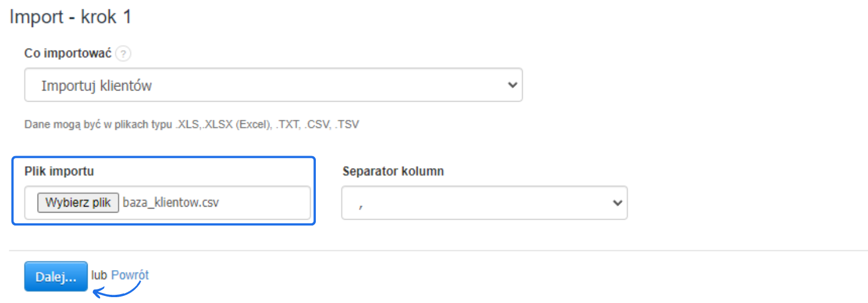
Task: Open the 'Separator kolumn' dropdown
Action: pyautogui.click(x=483, y=203)
